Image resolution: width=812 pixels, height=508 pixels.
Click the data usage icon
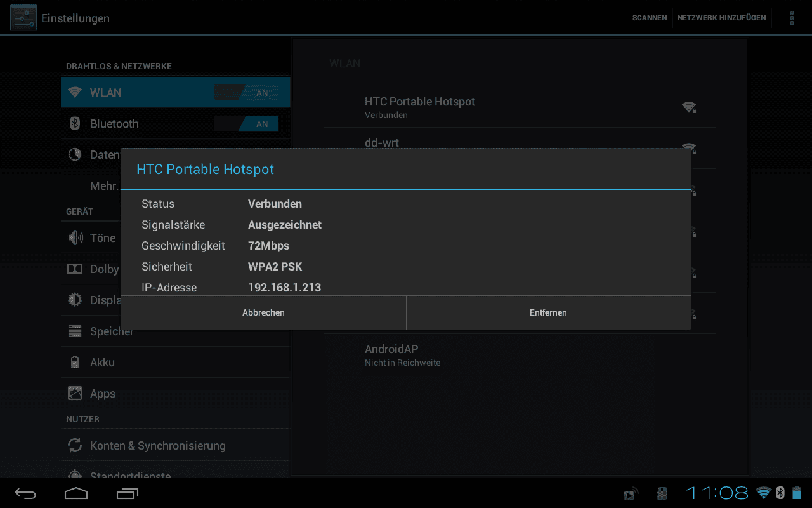point(75,155)
